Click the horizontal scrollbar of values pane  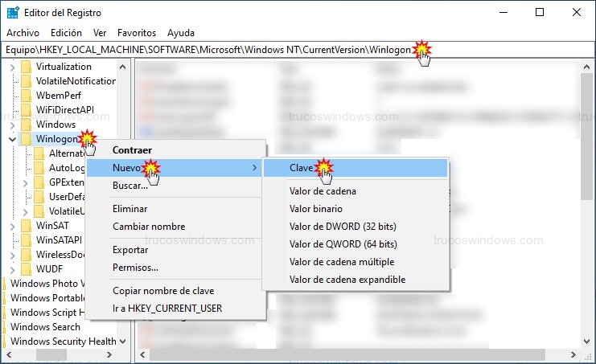click(x=354, y=354)
